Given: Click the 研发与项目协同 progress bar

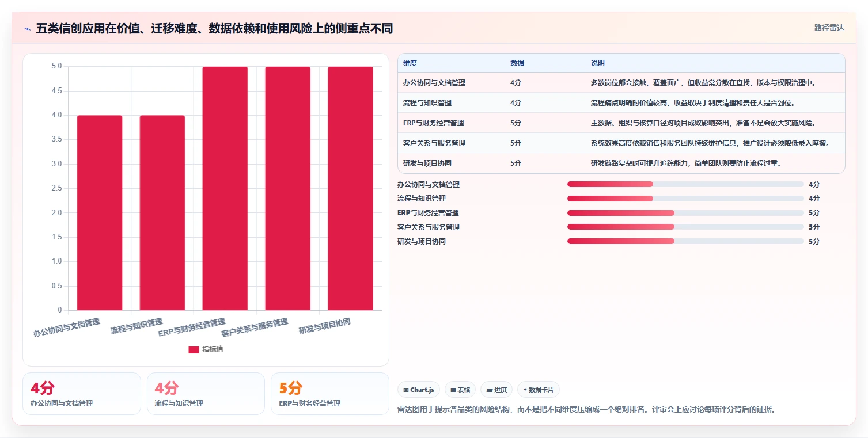Looking at the screenshot, I should 685,241.
